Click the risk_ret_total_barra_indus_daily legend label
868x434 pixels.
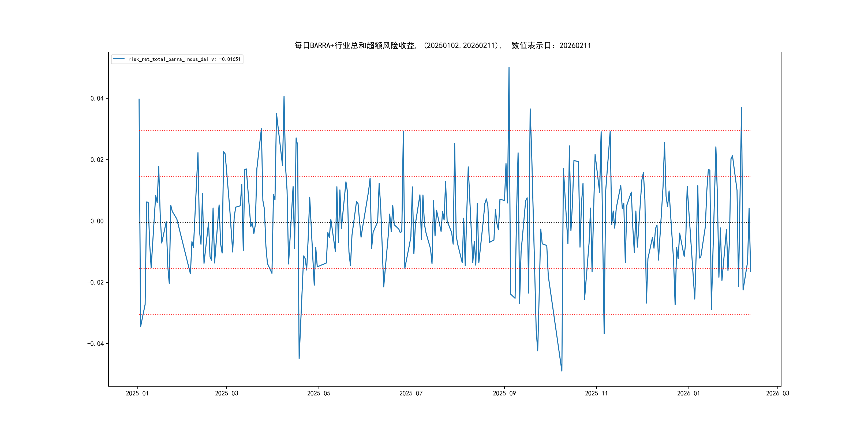coord(184,59)
